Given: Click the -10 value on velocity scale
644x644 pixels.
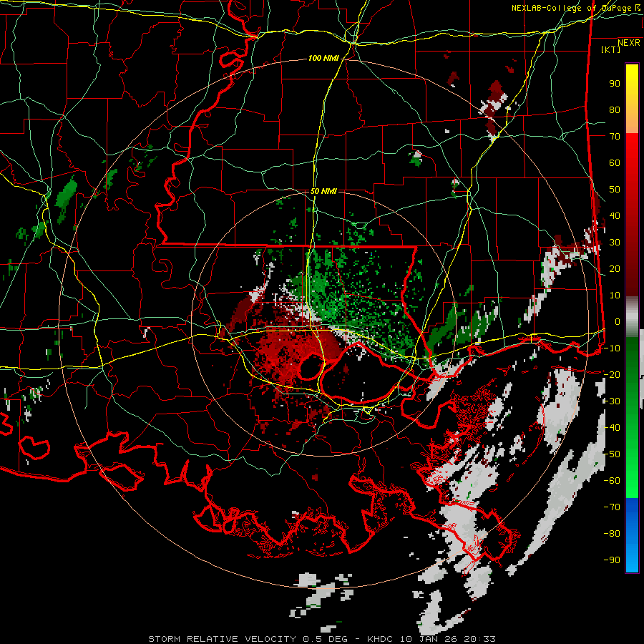Looking at the screenshot, I should point(612,348).
